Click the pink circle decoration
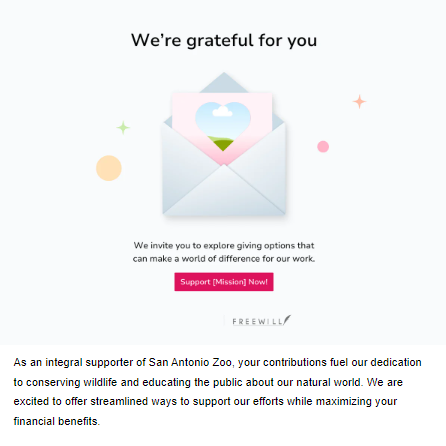Image resolution: width=446 pixels, height=446 pixels. click(x=323, y=146)
